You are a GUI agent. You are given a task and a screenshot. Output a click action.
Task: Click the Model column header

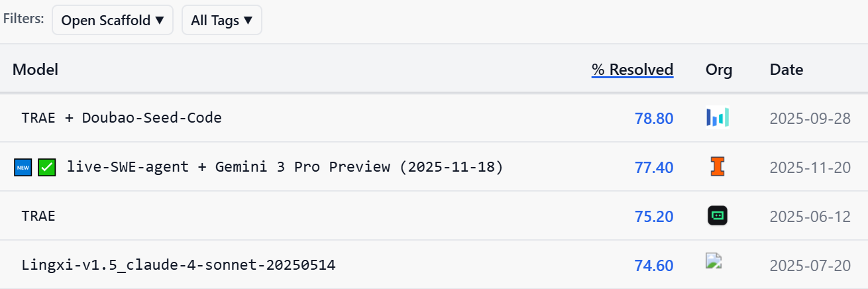(x=36, y=69)
